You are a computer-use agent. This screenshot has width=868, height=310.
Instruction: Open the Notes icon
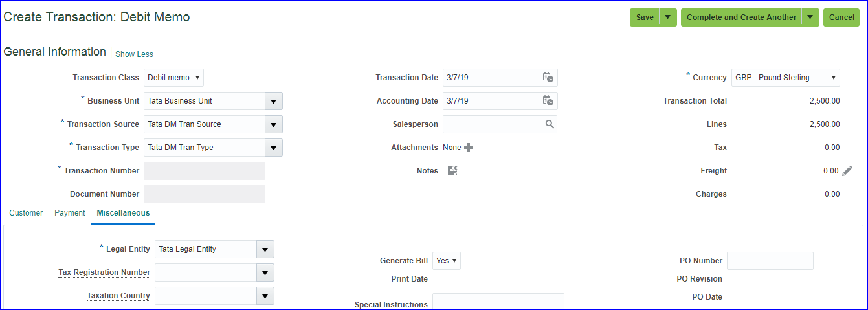pyautogui.click(x=452, y=171)
